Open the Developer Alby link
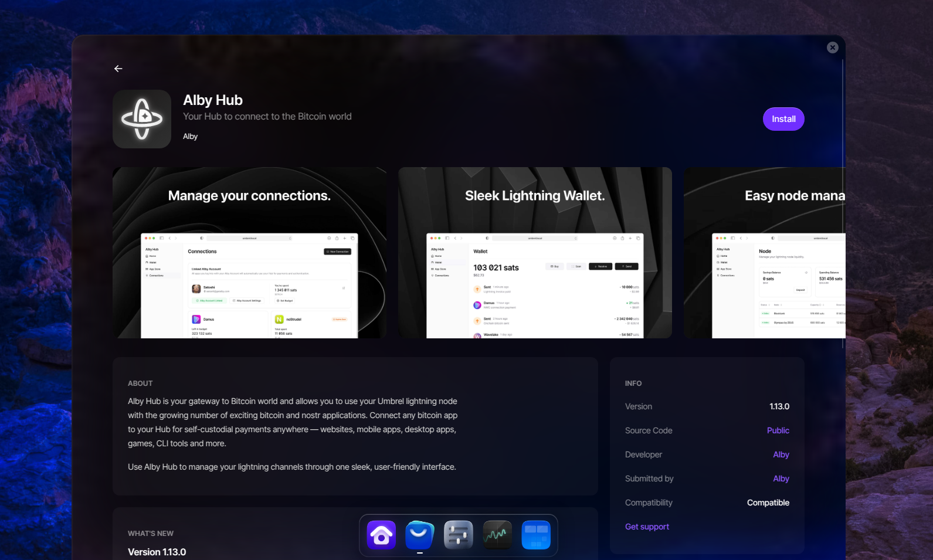Image resolution: width=933 pixels, height=560 pixels. pyautogui.click(x=781, y=454)
